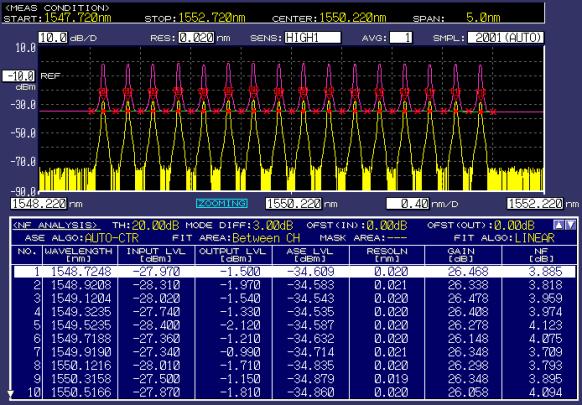582x405 pixels.
Task: Click the 1552.220 nm stop wavelength field
Action: [x=535, y=203]
